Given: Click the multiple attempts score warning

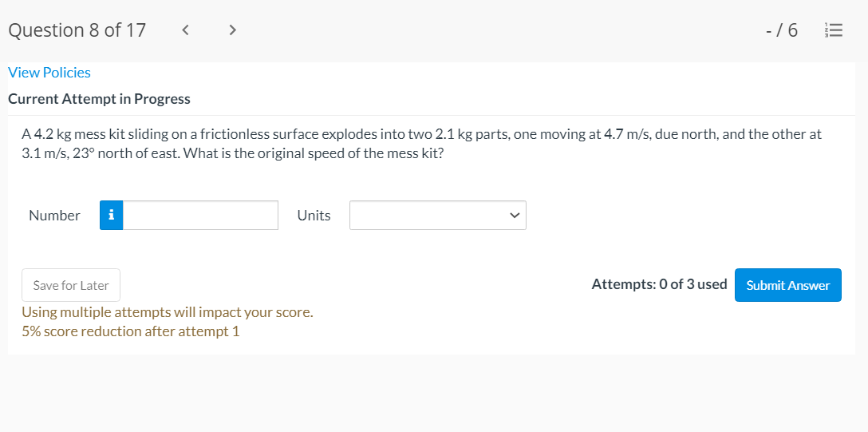Looking at the screenshot, I should (x=168, y=312).
